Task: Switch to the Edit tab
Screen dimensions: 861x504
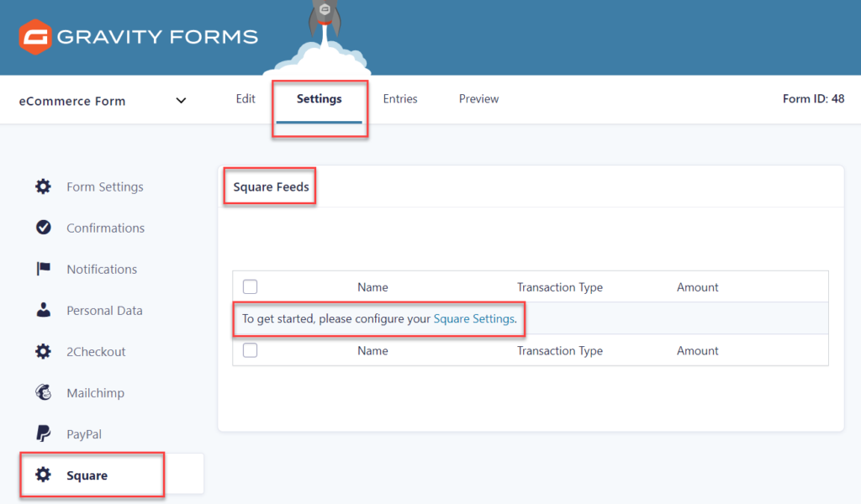Action: [x=245, y=98]
